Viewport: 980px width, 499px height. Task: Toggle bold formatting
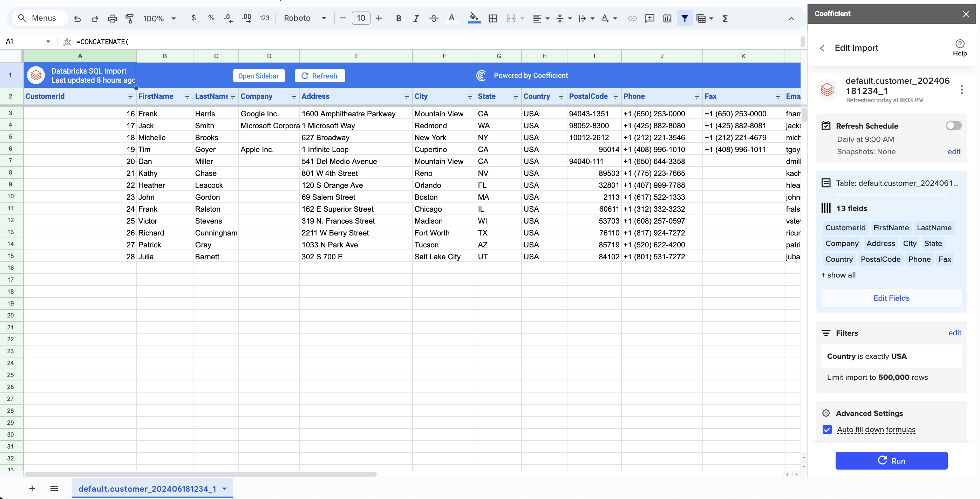[398, 18]
